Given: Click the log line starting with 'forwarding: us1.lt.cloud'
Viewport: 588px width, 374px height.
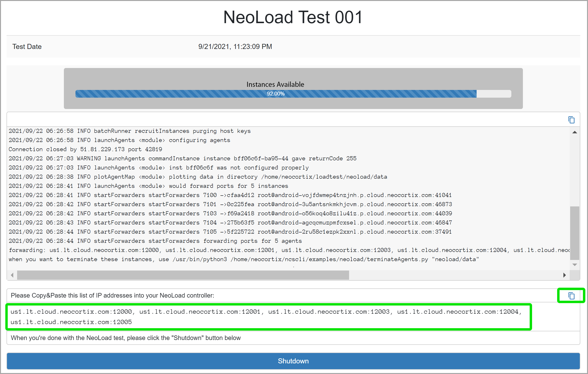Looking at the screenshot, I should [x=289, y=250].
